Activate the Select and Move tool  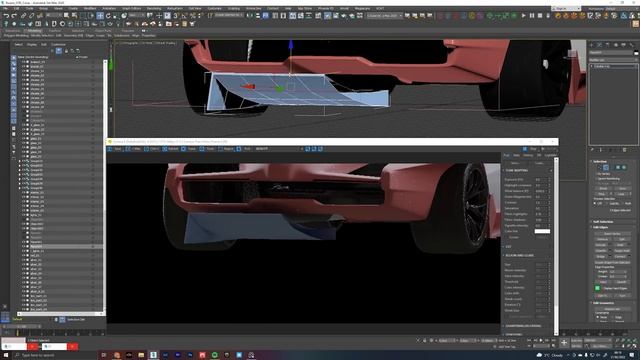click(100, 16)
